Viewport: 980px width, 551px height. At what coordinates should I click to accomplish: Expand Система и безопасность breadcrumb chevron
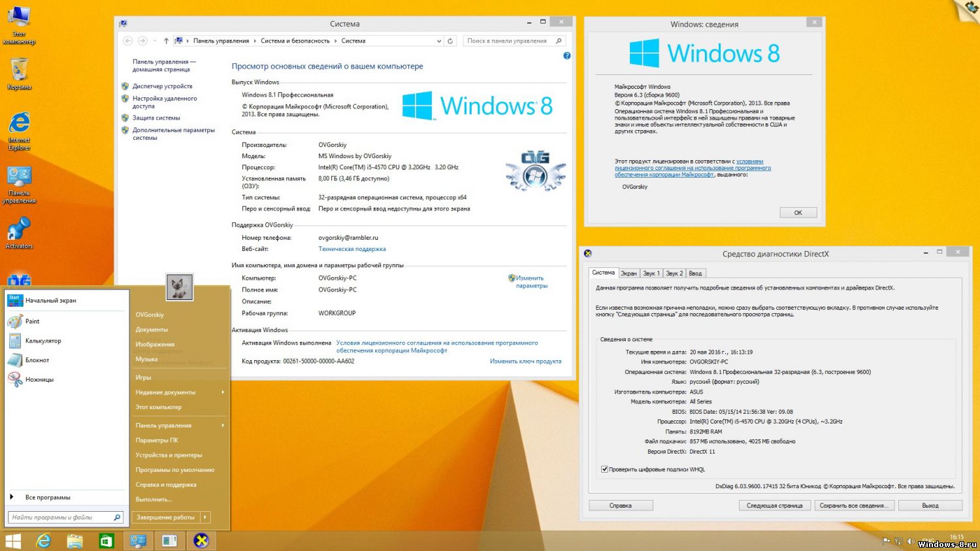click(335, 41)
